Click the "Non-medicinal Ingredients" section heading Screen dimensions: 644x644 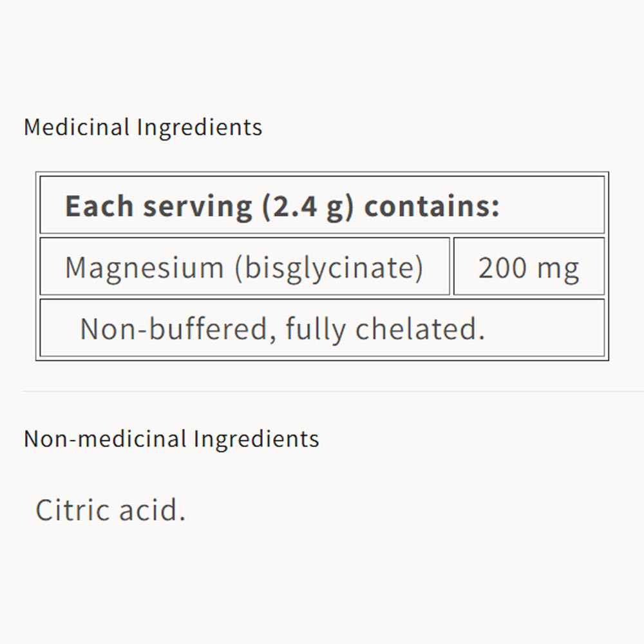click(171, 439)
